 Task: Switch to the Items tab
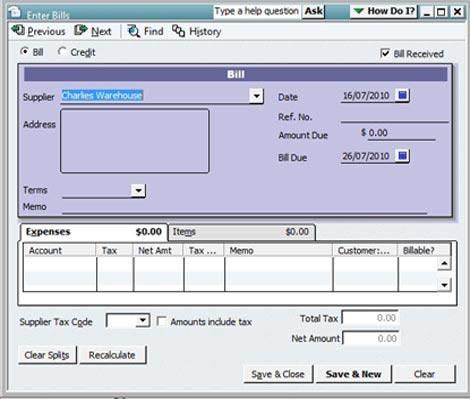[241, 232]
